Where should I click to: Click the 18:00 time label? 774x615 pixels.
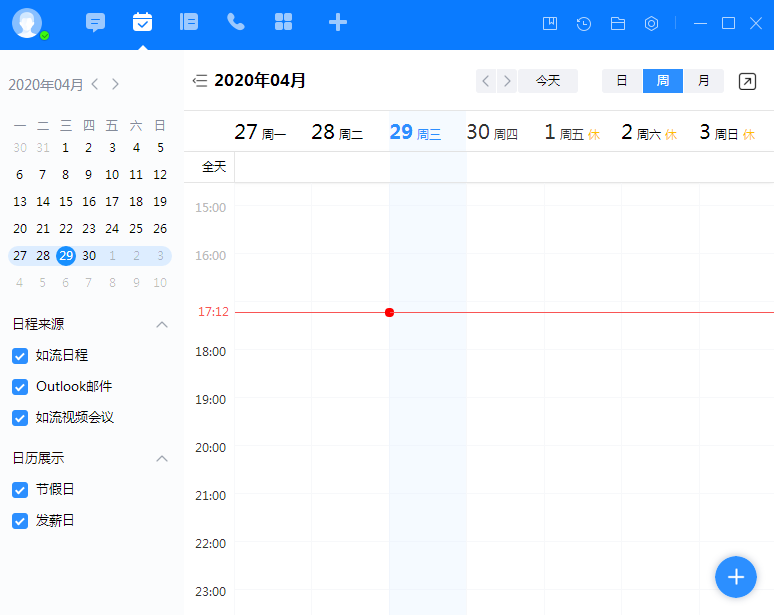[210, 352]
